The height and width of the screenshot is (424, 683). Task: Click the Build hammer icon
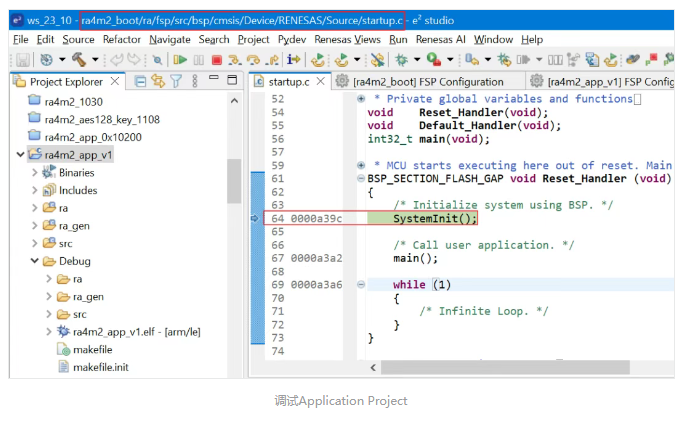point(79,60)
